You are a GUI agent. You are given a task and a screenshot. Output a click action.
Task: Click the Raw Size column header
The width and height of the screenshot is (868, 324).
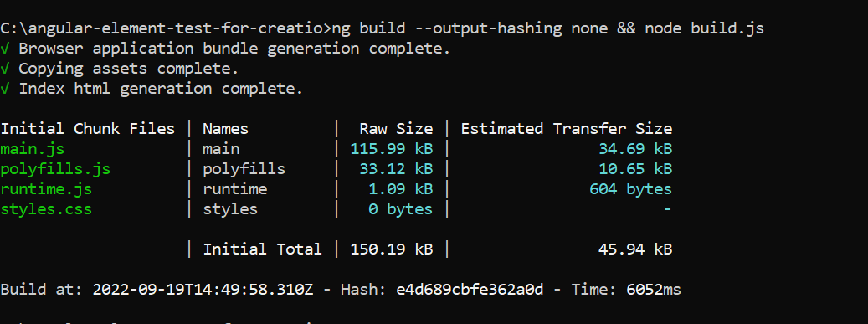click(396, 129)
